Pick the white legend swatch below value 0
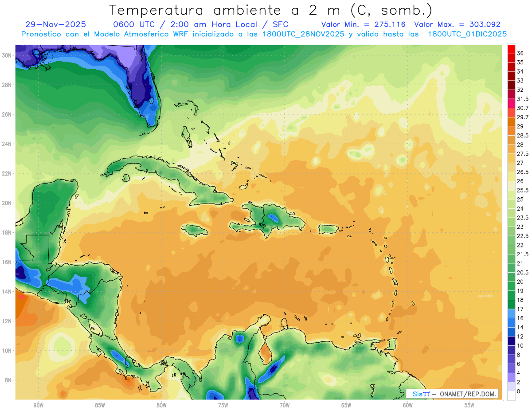The height and width of the screenshot is (411, 532). coord(511,396)
